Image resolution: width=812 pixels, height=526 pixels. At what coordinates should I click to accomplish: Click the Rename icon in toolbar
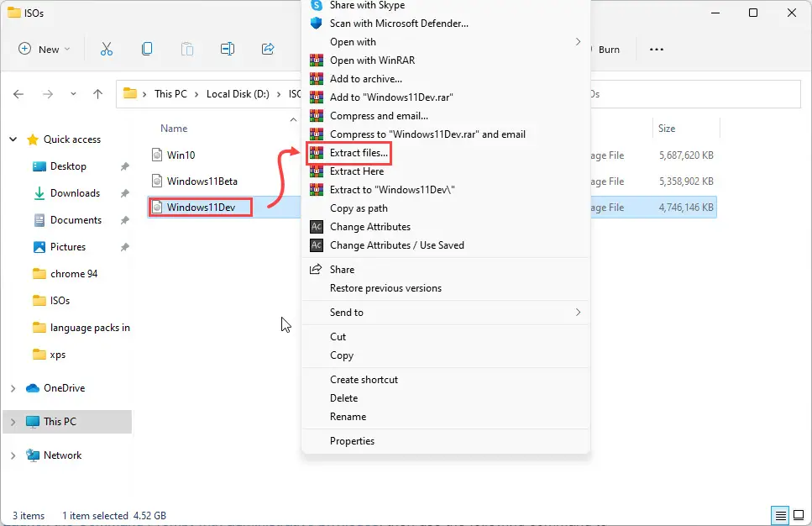228,50
